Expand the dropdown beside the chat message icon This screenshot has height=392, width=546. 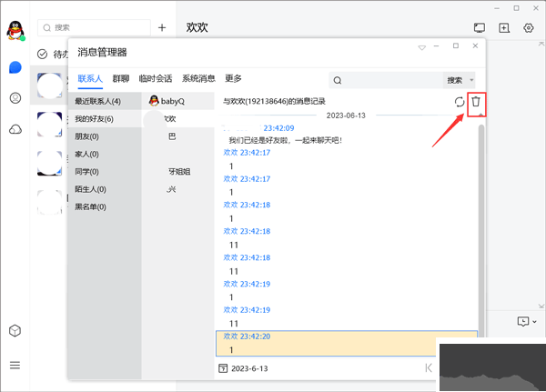(534, 322)
